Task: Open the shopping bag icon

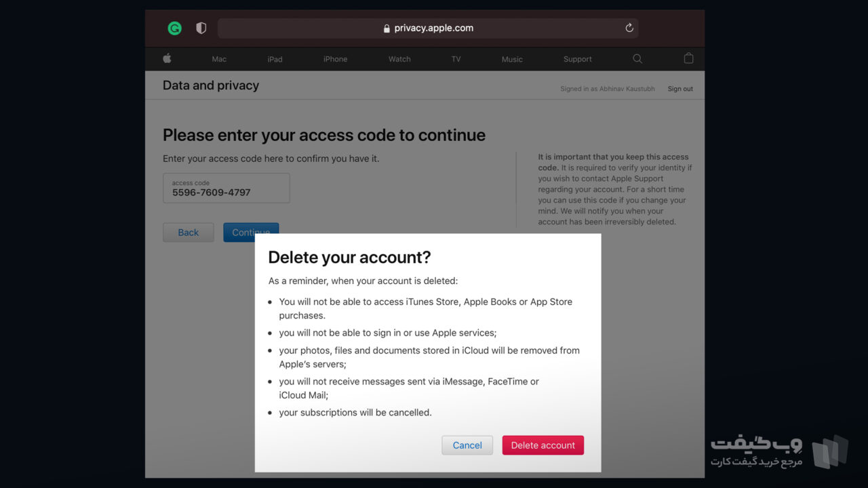Action: (x=688, y=58)
